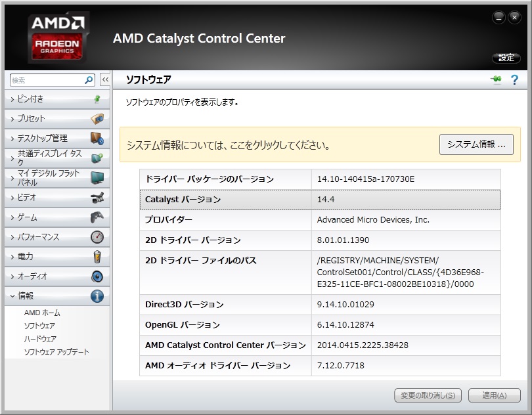Open help with the question mark icon
Viewport: 532px width, 415px height.
(x=514, y=80)
